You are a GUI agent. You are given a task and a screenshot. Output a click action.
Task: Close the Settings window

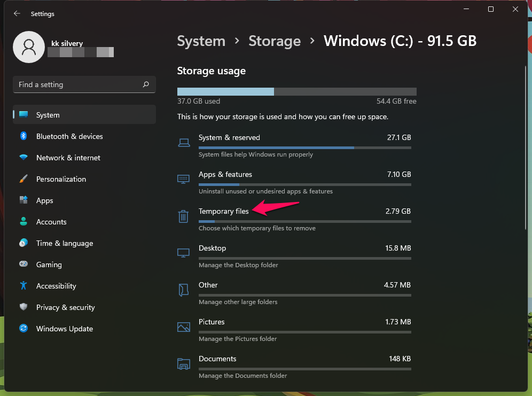coord(515,9)
